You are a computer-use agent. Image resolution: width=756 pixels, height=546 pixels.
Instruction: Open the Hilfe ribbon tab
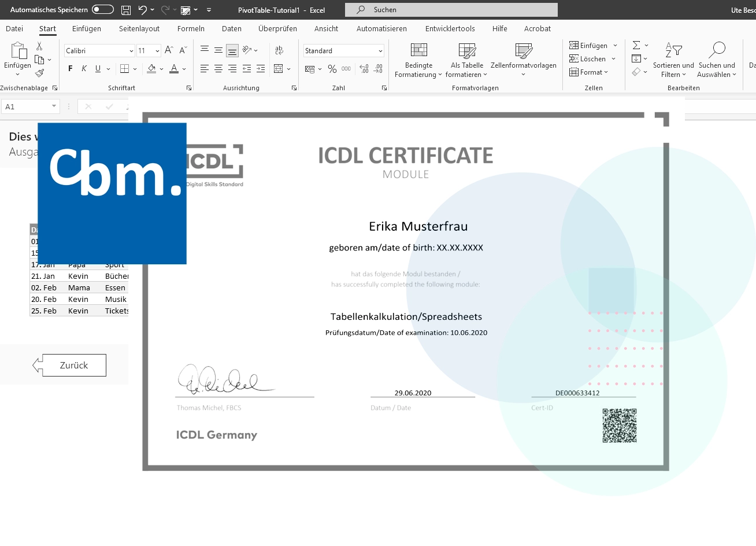click(x=500, y=28)
